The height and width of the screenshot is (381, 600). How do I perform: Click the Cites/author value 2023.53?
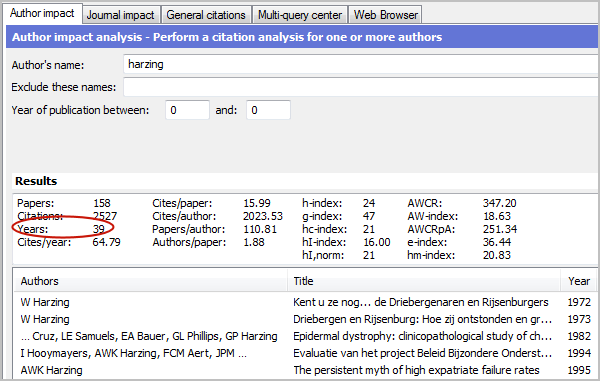(263, 216)
